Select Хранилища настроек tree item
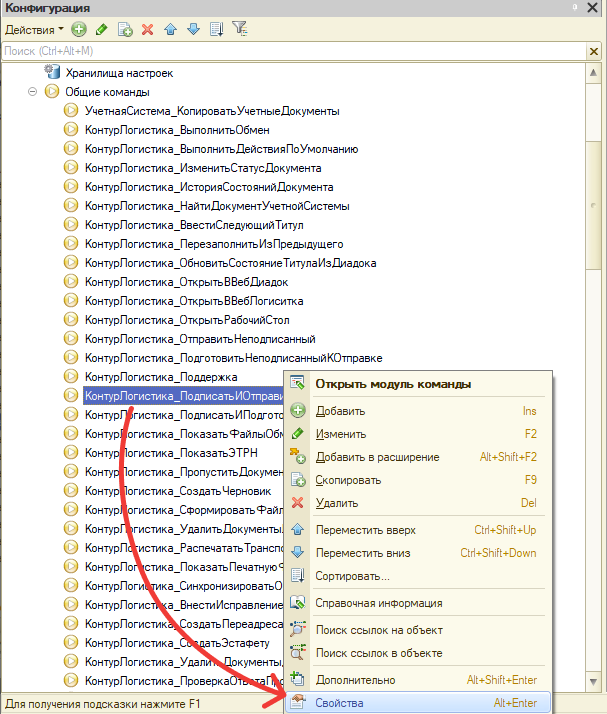This screenshot has width=607, height=714. click(x=119, y=73)
